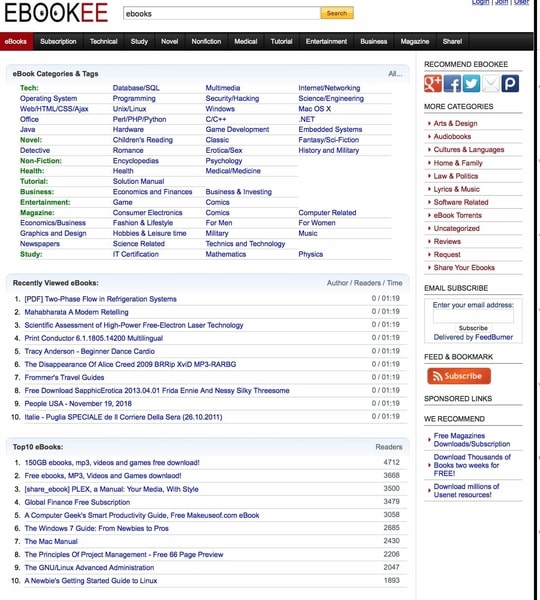Viewport: 540px width, 600px height.
Task: Open the Arts & Design category
Action: pos(455,123)
